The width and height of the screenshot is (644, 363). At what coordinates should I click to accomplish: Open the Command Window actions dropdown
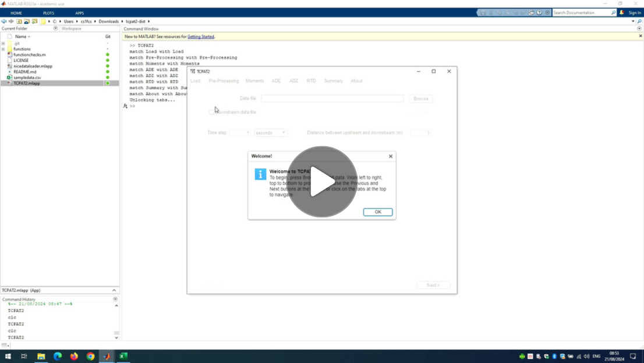(639, 29)
